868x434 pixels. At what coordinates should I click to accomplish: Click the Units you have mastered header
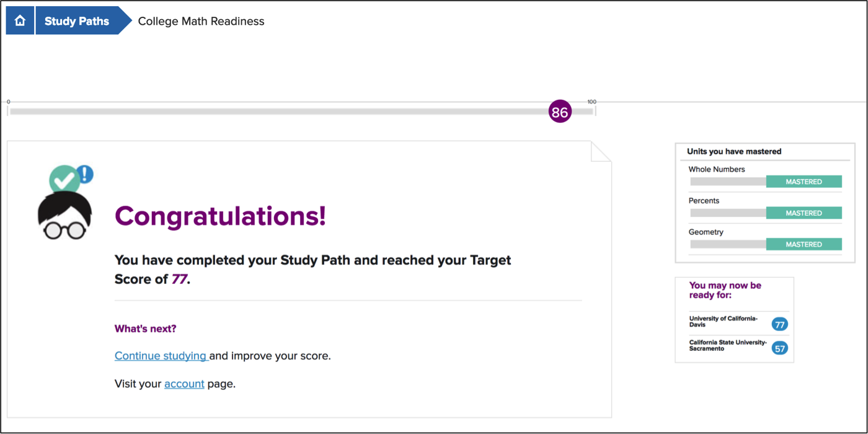pyautogui.click(x=734, y=151)
